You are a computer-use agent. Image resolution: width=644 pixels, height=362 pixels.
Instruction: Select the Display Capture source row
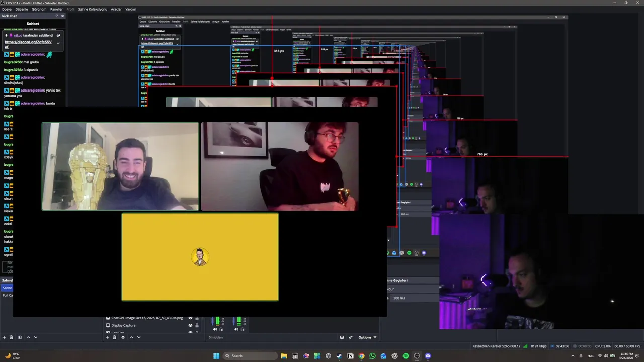[152, 325]
